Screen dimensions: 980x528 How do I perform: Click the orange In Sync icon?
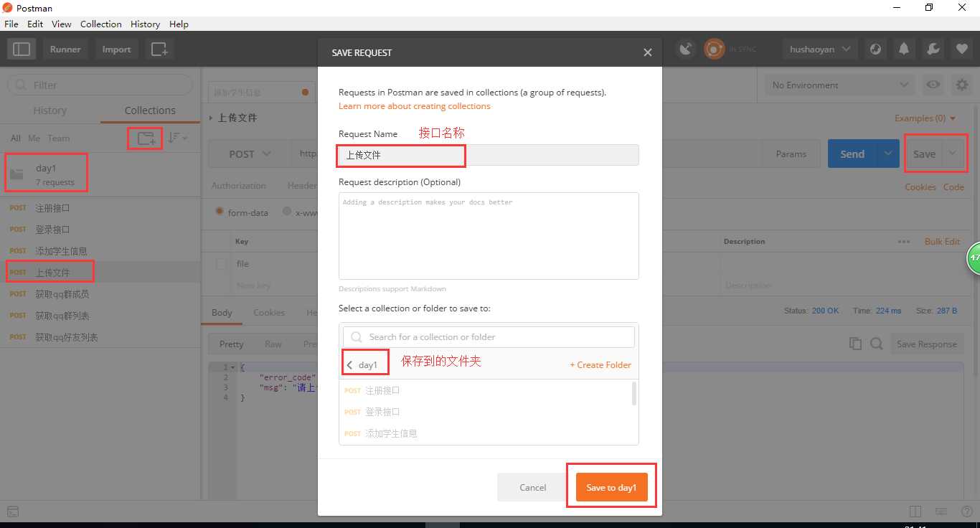coord(714,49)
